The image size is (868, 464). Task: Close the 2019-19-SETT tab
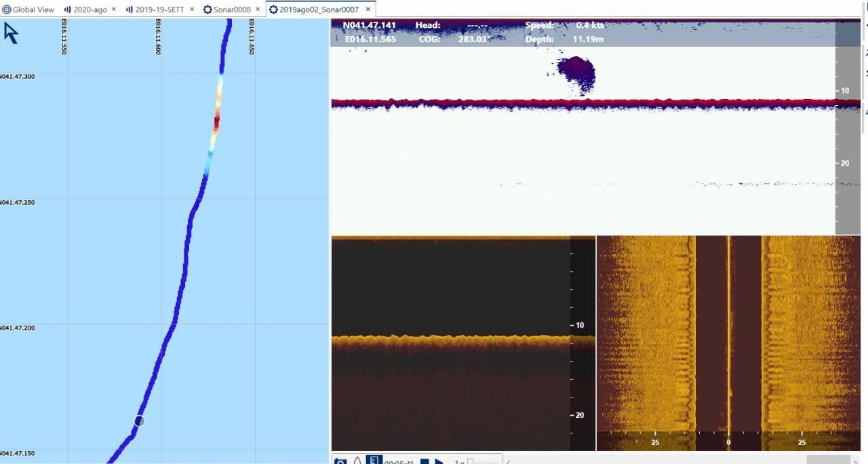pyautogui.click(x=191, y=9)
